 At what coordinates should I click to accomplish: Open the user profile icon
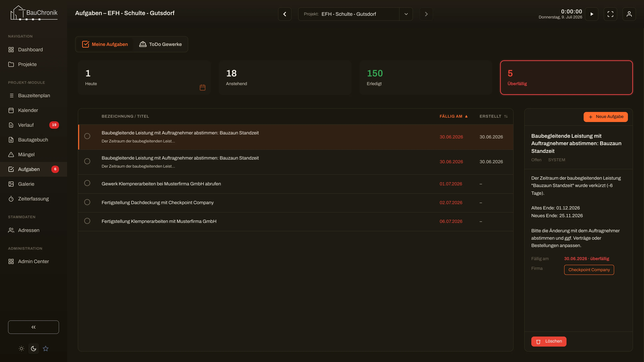pos(629,14)
